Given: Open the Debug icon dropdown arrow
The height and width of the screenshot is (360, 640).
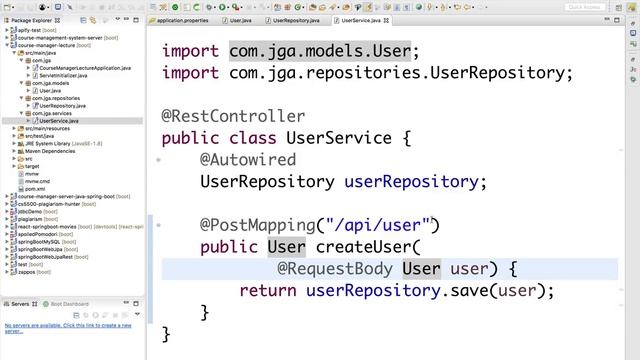Looking at the screenshot, I should [x=214, y=7].
